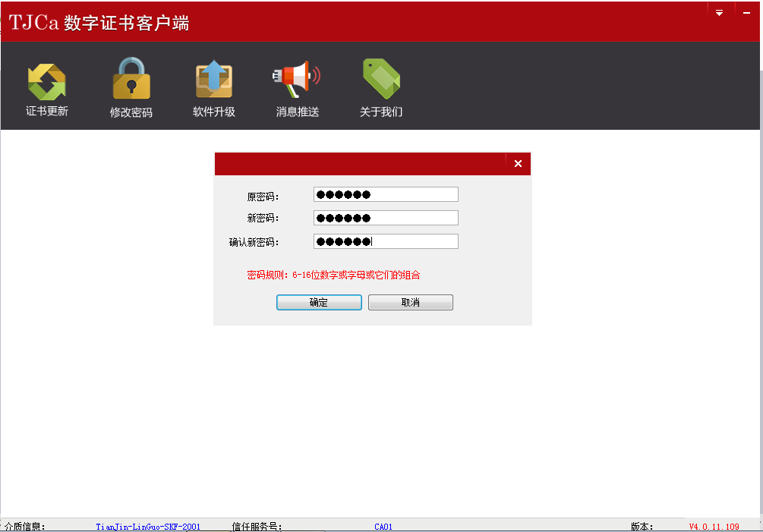Click the CA01 trust service number
The width and height of the screenshot is (763, 532).
click(x=383, y=526)
